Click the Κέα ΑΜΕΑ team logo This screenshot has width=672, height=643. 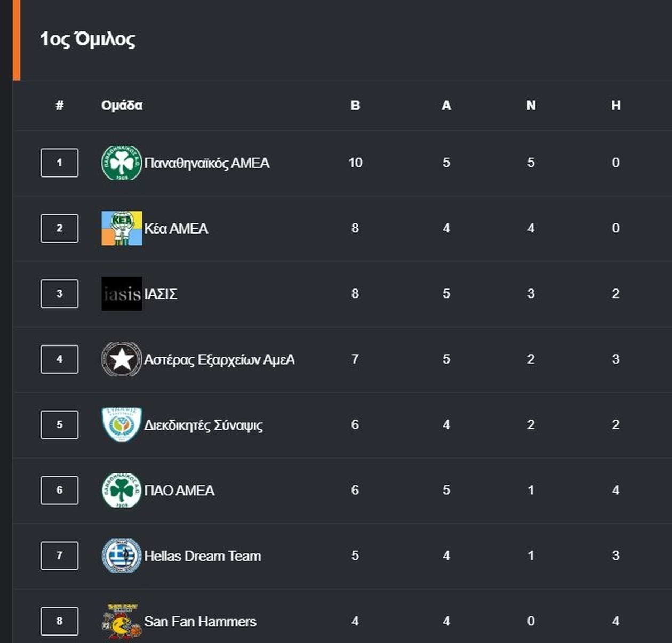pos(122,228)
